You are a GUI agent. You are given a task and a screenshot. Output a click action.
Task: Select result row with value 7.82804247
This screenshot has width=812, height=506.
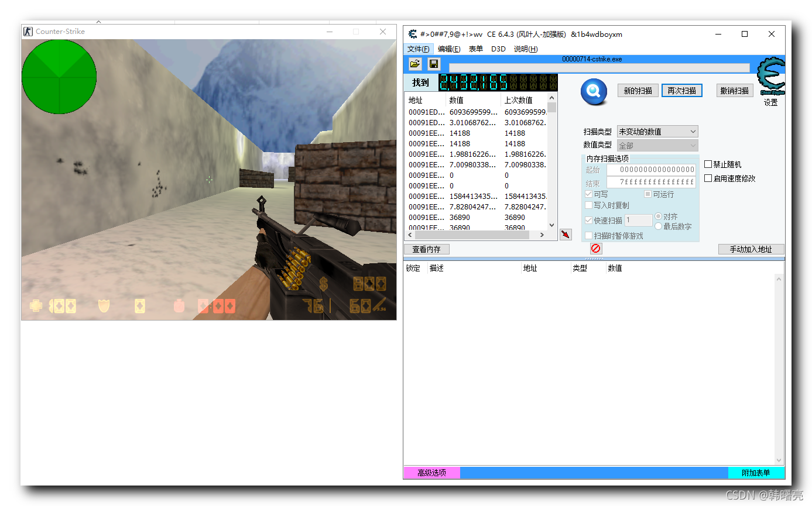coord(476,206)
